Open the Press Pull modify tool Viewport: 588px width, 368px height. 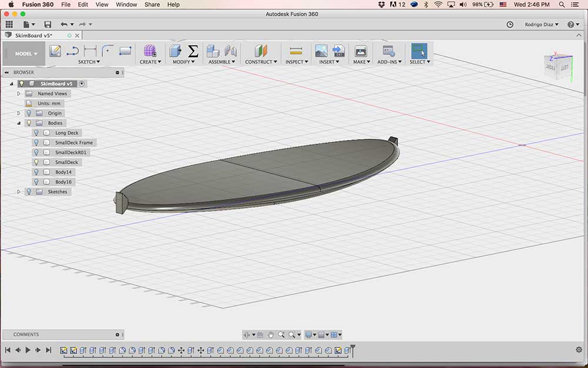pyautogui.click(x=175, y=51)
